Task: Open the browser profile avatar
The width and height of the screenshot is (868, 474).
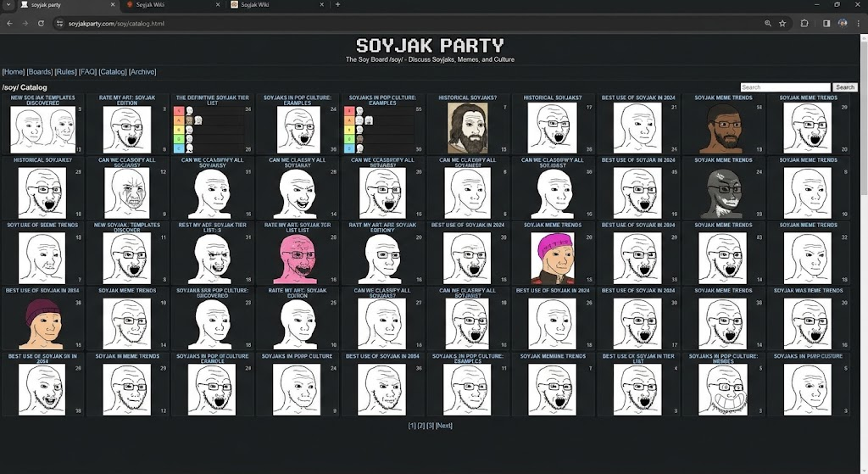Action: pos(843,23)
